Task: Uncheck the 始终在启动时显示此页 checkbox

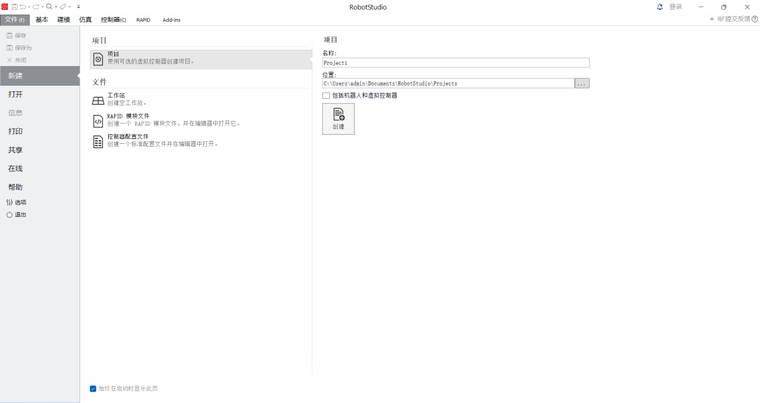Action: [x=93, y=388]
